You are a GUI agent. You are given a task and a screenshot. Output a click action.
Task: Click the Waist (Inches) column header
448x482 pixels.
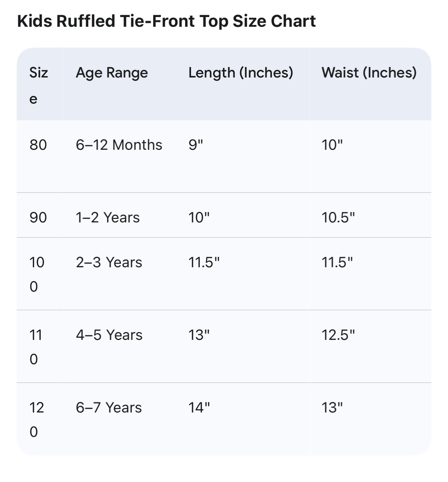[x=369, y=73]
